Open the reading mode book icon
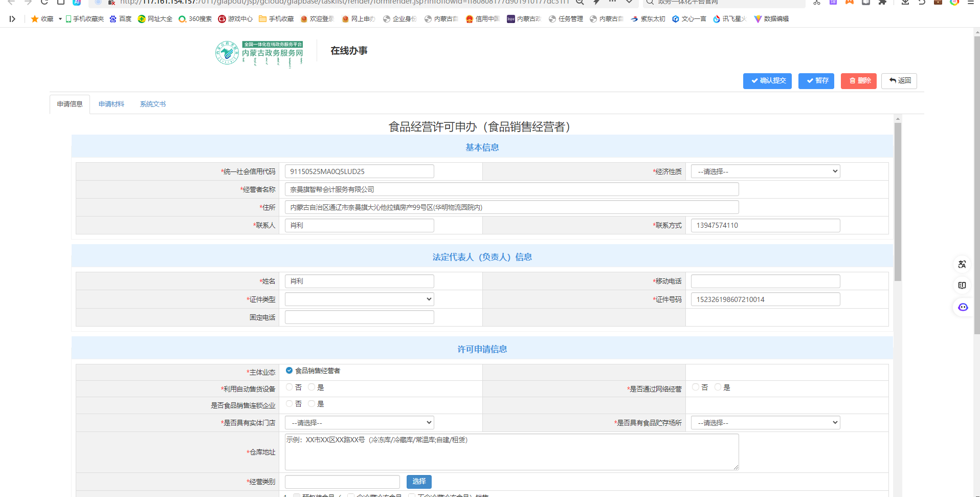 click(962, 285)
